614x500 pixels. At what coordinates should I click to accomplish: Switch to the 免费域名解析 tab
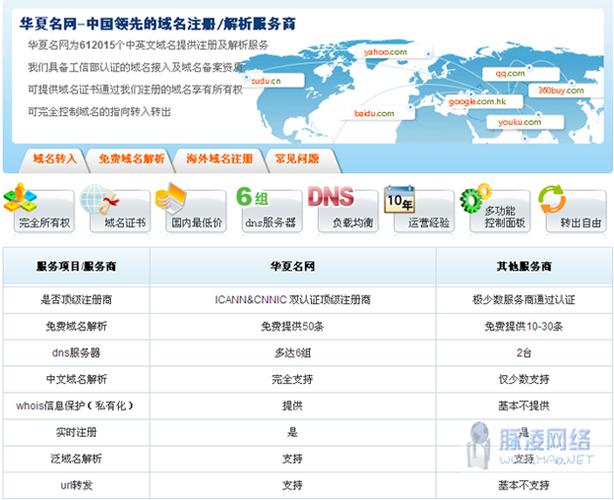coord(131,159)
